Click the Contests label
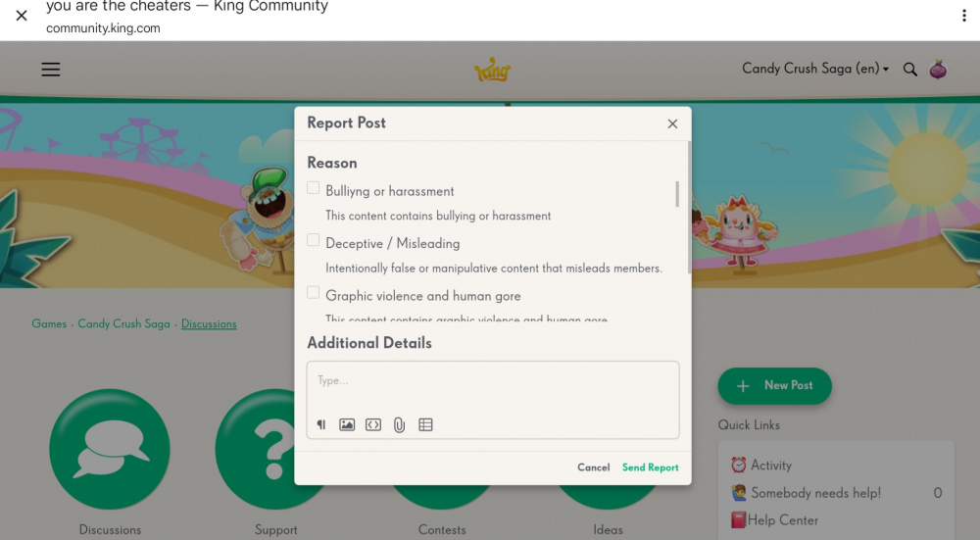This screenshot has width=980, height=540. (x=442, y=530)
